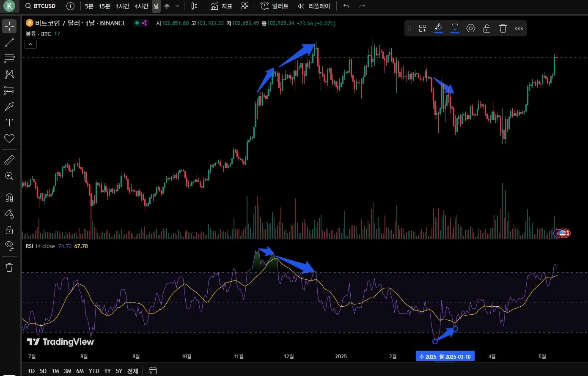588x376 pixels.
Task: Expand the timeframe interval dropdown chevron
Action: (177, 6)
